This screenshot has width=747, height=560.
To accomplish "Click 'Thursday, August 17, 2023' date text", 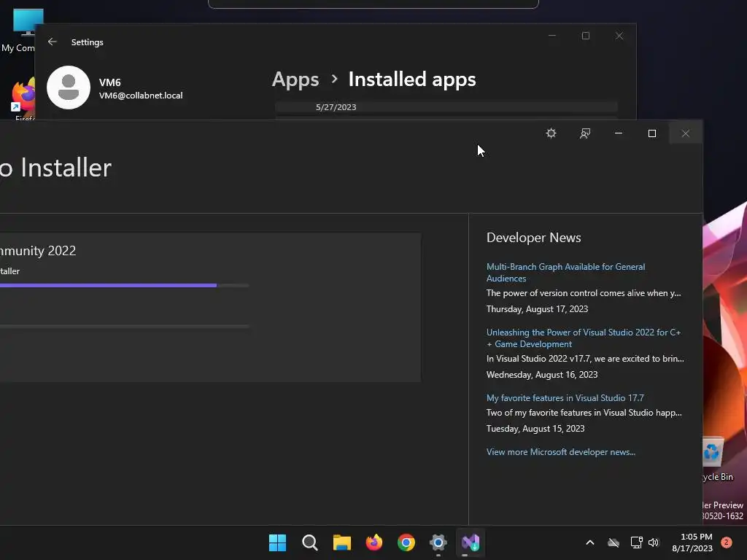I will tap(537, 309).
